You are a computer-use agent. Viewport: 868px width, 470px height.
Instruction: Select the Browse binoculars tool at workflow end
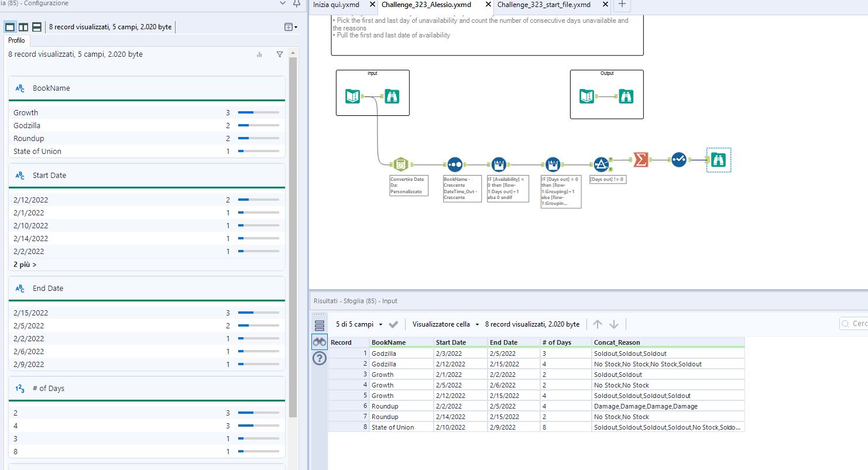718,159
